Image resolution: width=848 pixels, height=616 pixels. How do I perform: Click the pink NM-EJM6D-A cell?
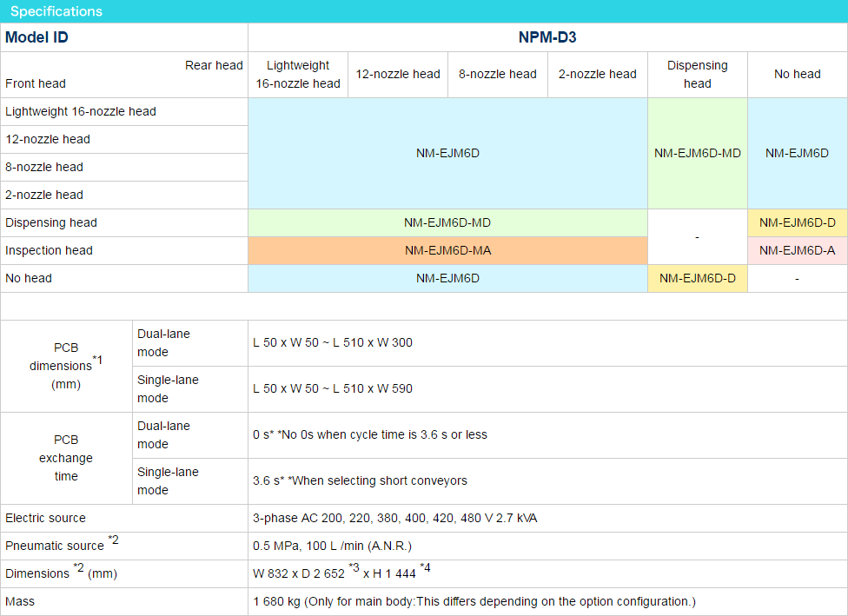point(797,250)
